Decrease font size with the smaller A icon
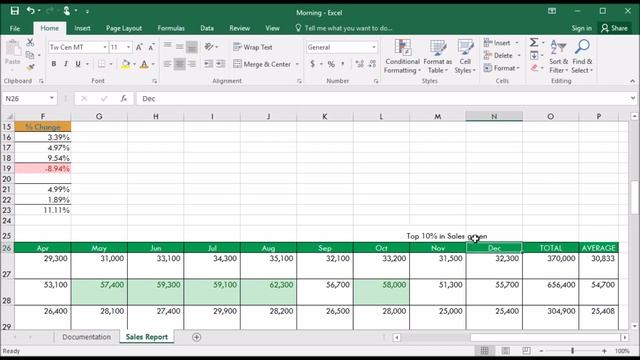The width and height of the screenshot is (640, 360). (x=151, y=47)
